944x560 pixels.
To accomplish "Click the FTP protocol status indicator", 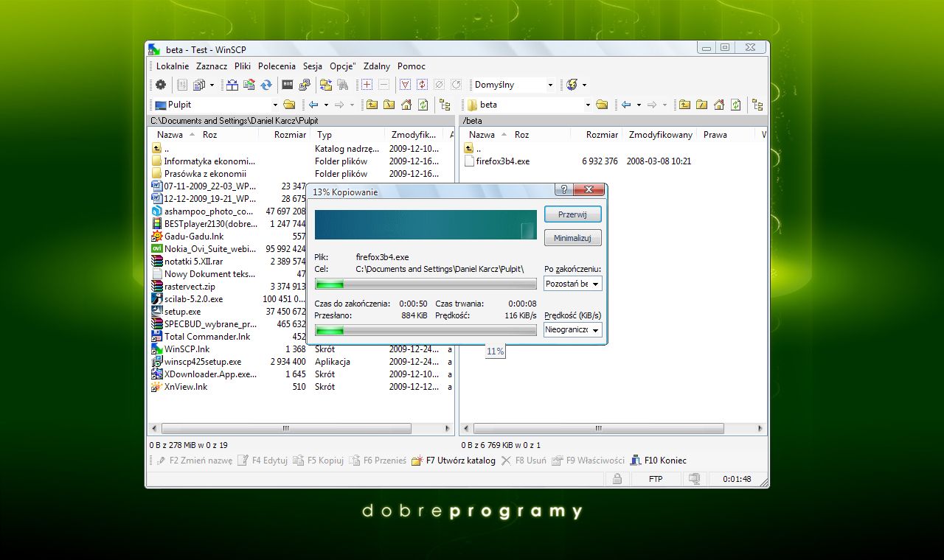I will click(x=656, y=479).
